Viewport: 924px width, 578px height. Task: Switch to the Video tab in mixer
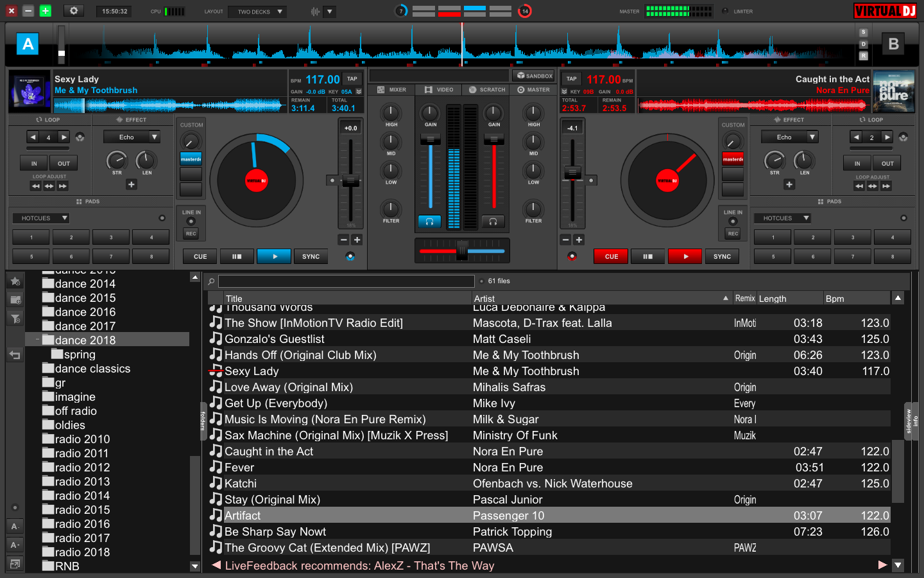(x=439, y=90)
